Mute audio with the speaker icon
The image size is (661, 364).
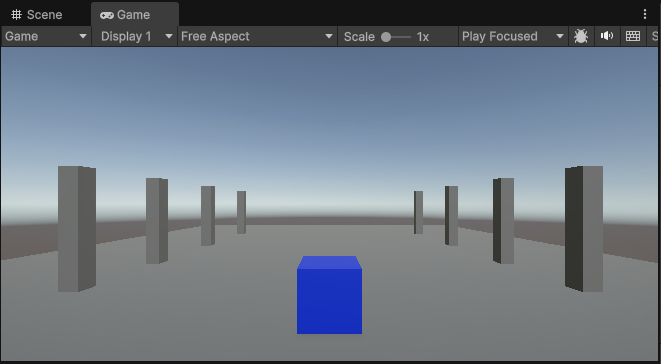coord(607,36)
